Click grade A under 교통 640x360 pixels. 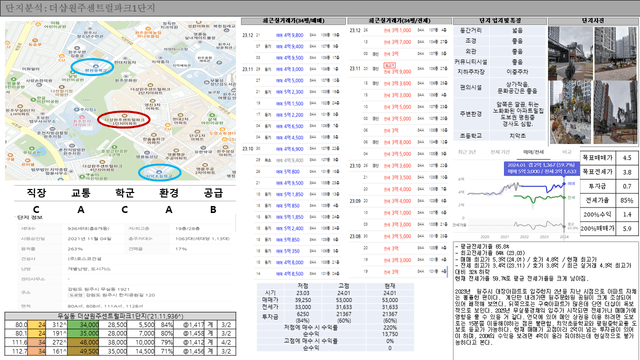click(81, 210)
